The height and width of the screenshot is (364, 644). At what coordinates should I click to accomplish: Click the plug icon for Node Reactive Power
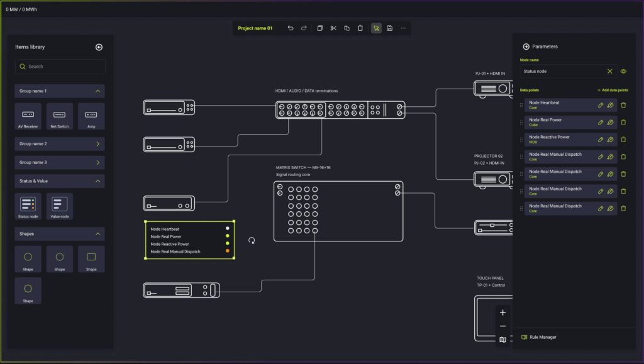click(611, 140)
